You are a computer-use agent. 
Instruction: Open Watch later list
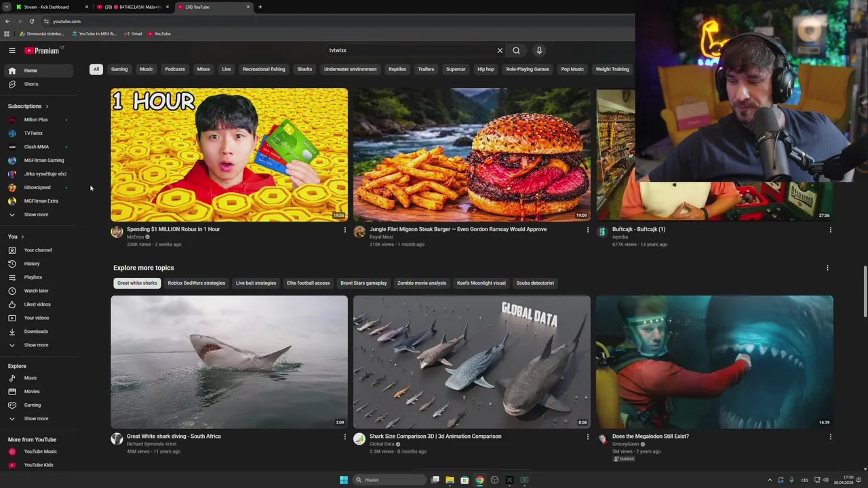[x=39, y=291]
